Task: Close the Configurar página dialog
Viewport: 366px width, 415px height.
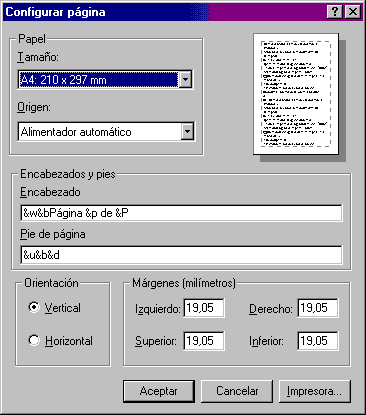Action: (x=352, y=12)
